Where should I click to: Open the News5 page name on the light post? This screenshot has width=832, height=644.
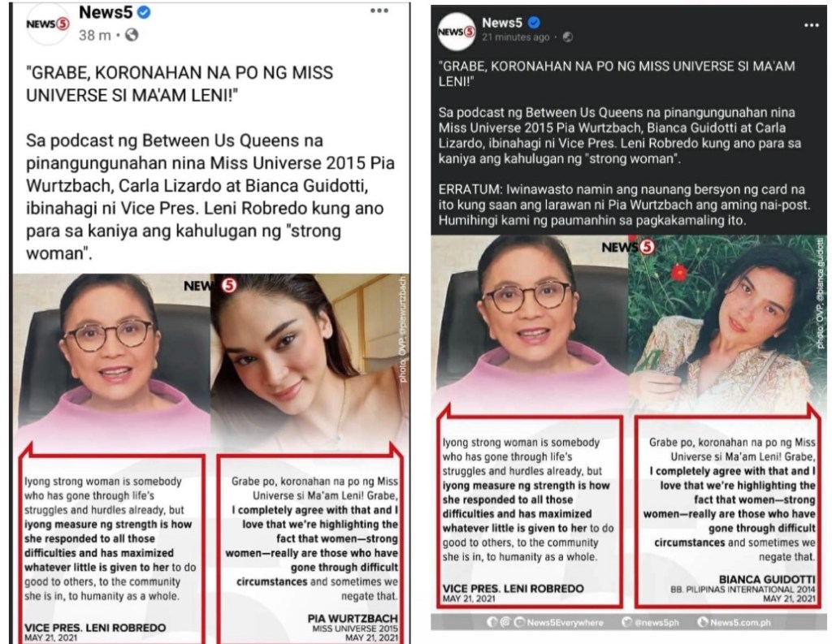coord(106,12)
